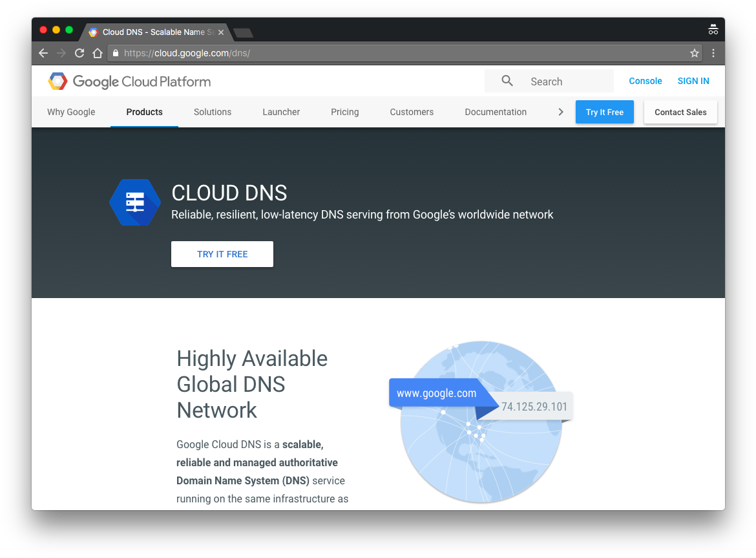The height and width of the screenshot is (558, 756).
Task: Open the Console link
Action: pyautogui.click(x=646, y=81)
